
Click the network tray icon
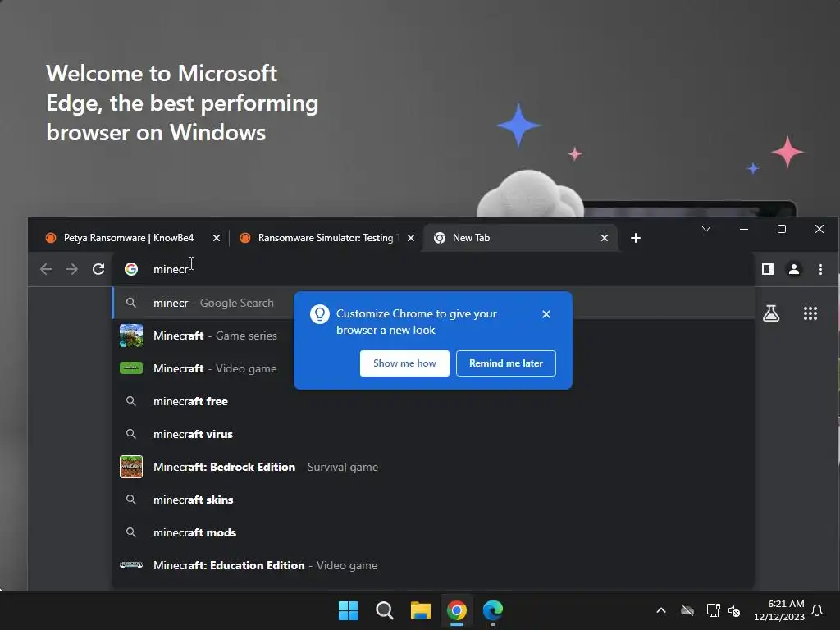713,610
